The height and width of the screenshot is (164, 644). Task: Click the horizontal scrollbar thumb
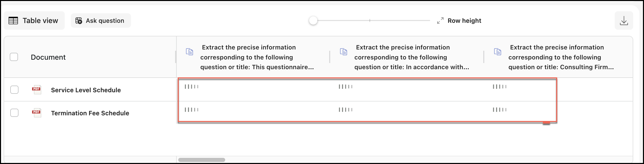click(202, 160)
